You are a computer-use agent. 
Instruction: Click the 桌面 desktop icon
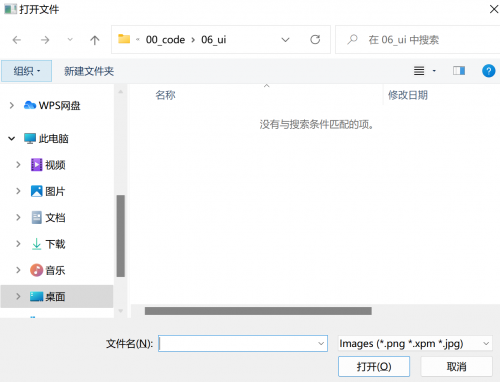pos(37,296)
